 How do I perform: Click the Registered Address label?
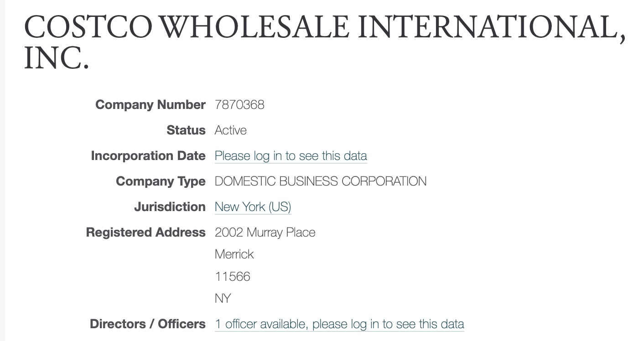145,232
